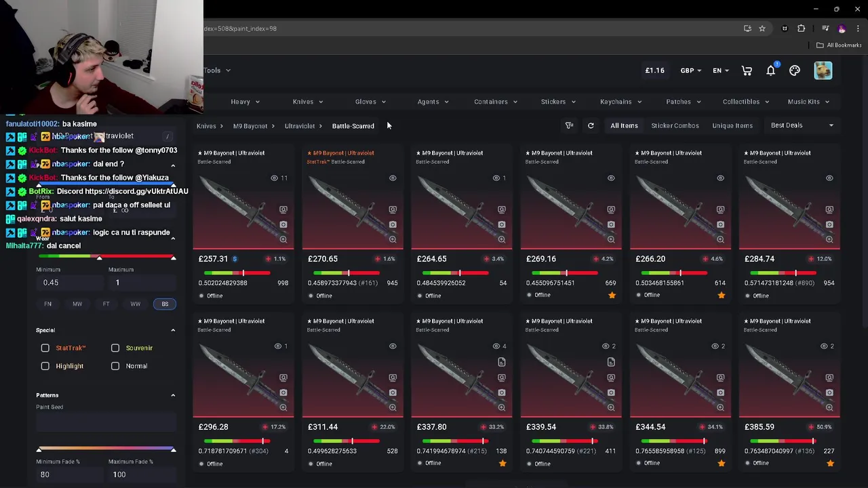Click the fade percentage gradient slider
Screen dimensions: 868x488
[106, 449]
